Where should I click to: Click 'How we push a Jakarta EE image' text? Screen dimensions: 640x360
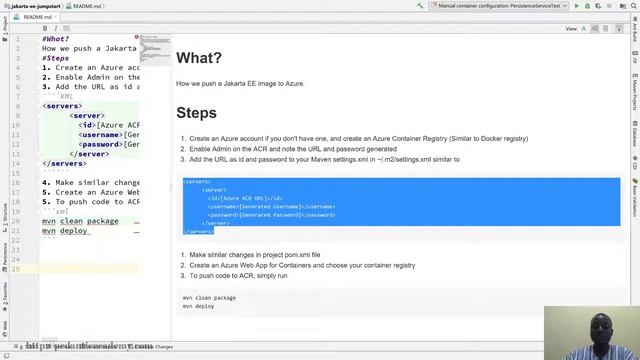[240, 83]
